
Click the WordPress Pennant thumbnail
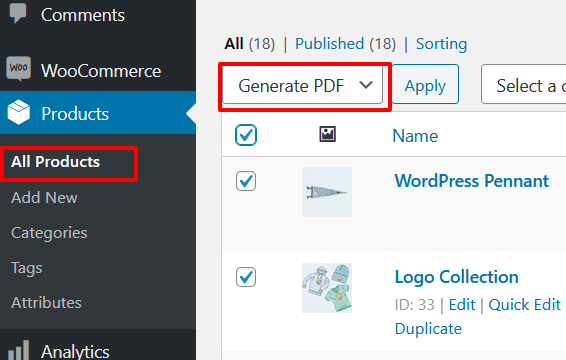tap(327, 192)
